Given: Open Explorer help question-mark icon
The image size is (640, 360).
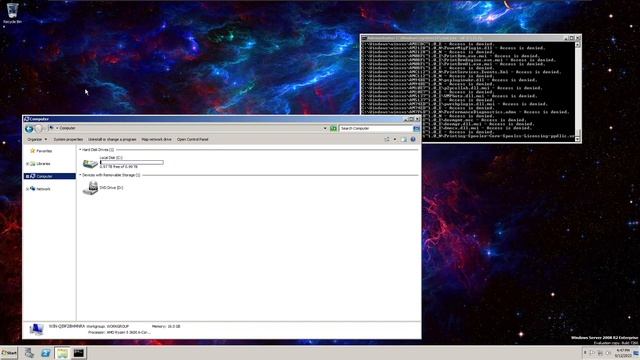Looking at the screenshot, I should tap(413, 140).
